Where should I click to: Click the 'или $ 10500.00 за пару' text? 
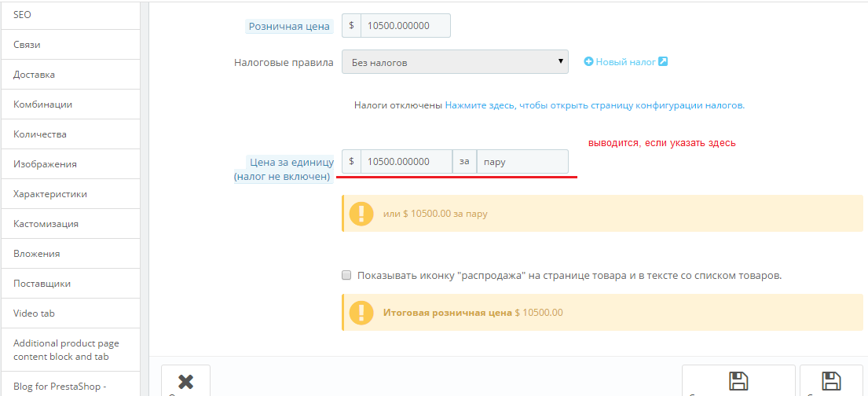click(x=435, y=213)
